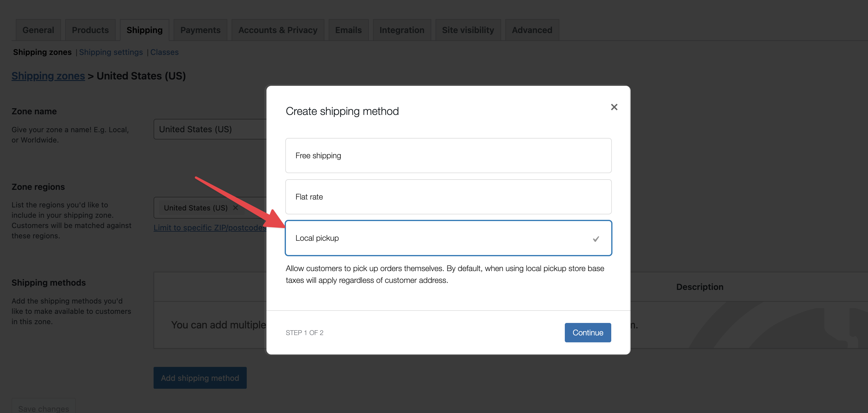Open the Classes link
868x413 pixels.
164,52
